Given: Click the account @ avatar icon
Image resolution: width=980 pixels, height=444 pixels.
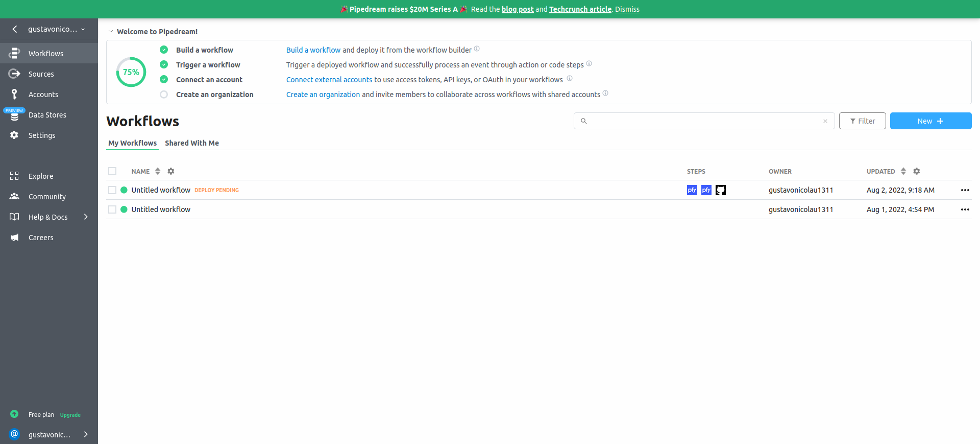Looking at the screenshot, I should pyautogui.click(x=14, y=434).
